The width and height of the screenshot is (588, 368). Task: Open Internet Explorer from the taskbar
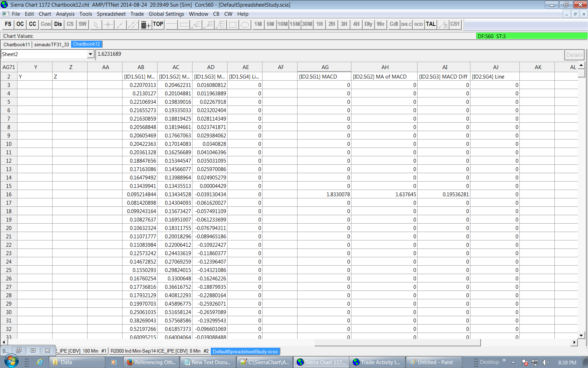click(40, 362)
